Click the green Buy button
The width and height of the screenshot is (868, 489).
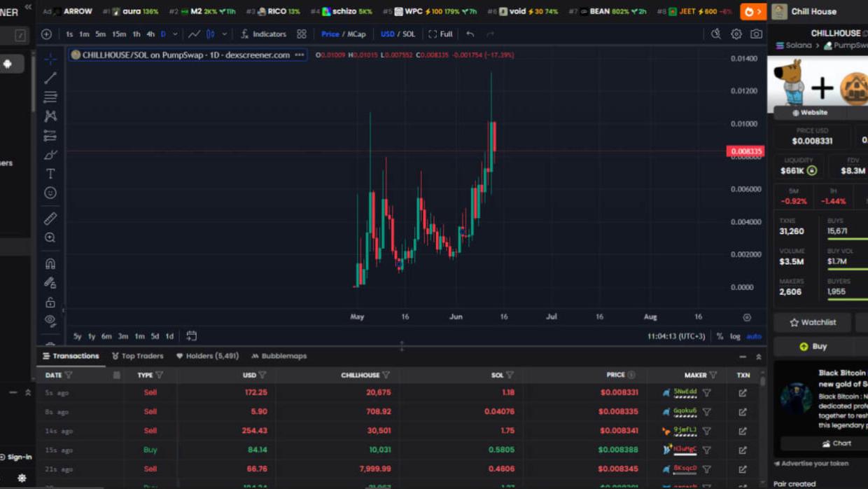click(813, 346)
